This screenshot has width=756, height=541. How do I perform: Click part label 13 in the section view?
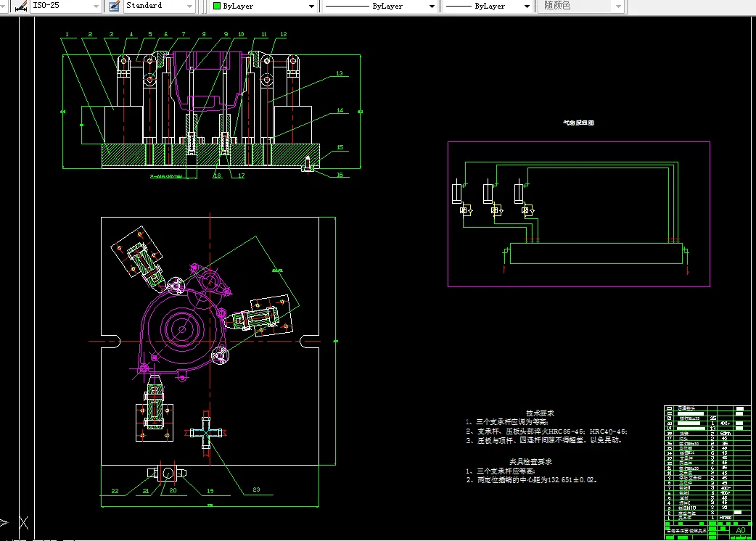tap(339, 73)
